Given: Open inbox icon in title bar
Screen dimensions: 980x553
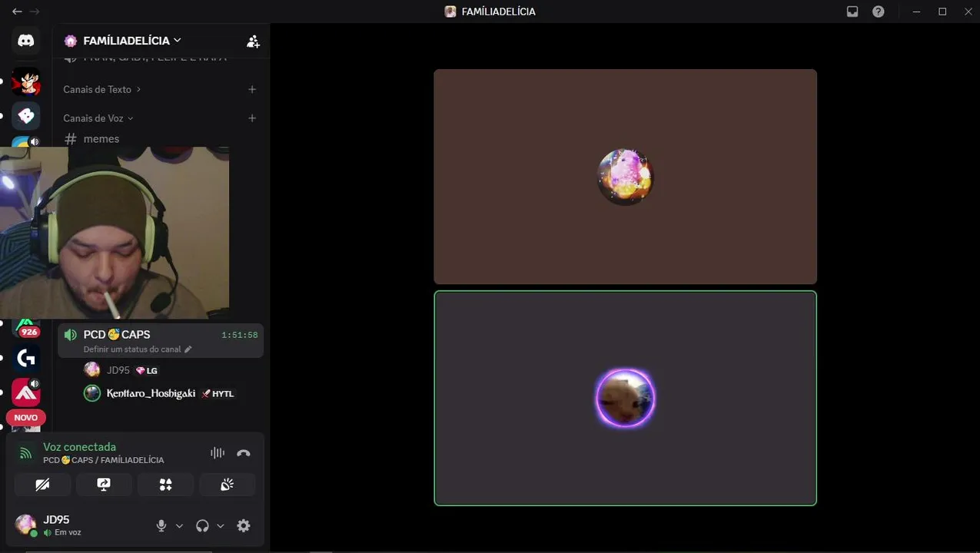Looking at the screenshot, I should [852, 12].
